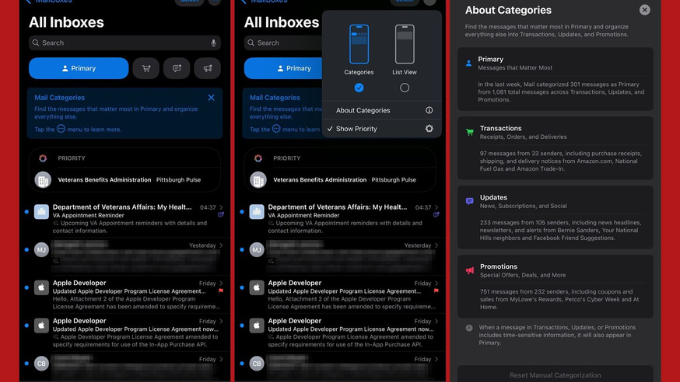
Task: Select the Primary tab in middle screen
Action: [x=283, y=68]
